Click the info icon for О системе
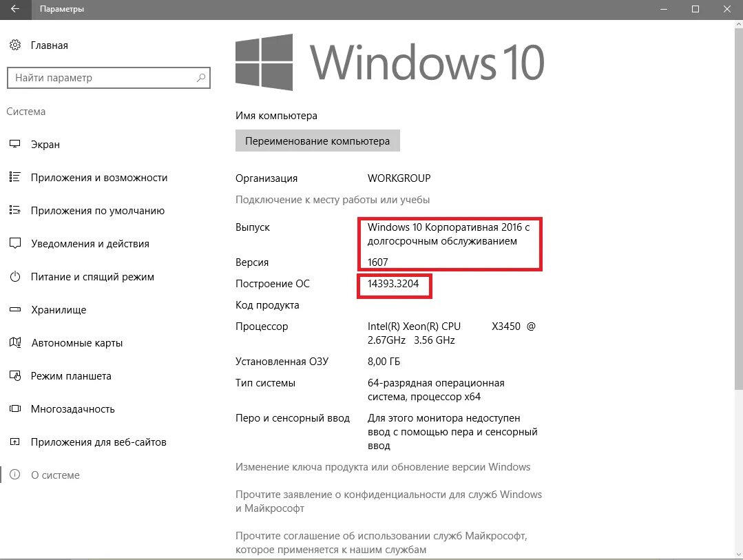 (15, 475)
